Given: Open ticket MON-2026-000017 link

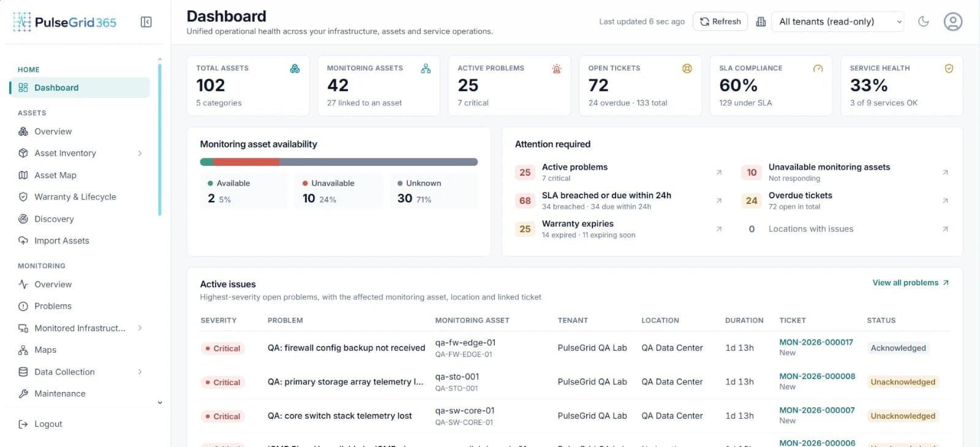Looking at the screenshot, I should 816,342.
